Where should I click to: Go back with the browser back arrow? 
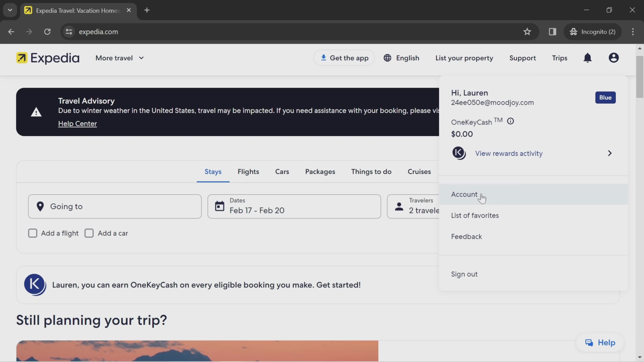click(x=11, y=32)
